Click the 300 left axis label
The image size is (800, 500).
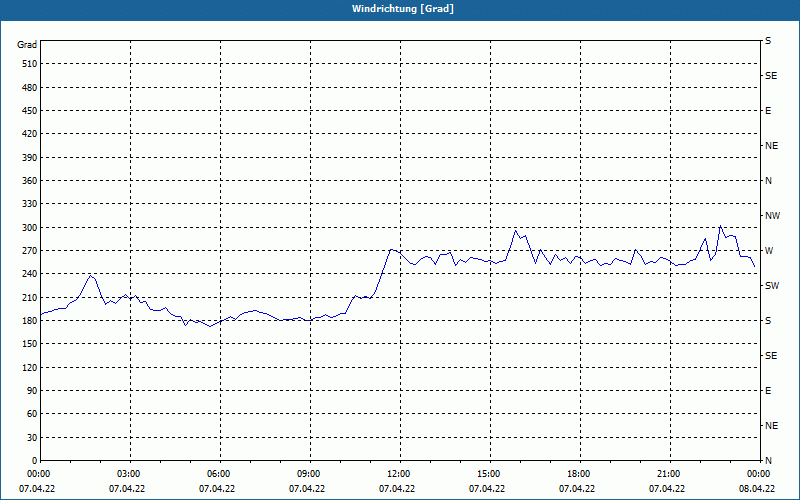click(30, 228)
